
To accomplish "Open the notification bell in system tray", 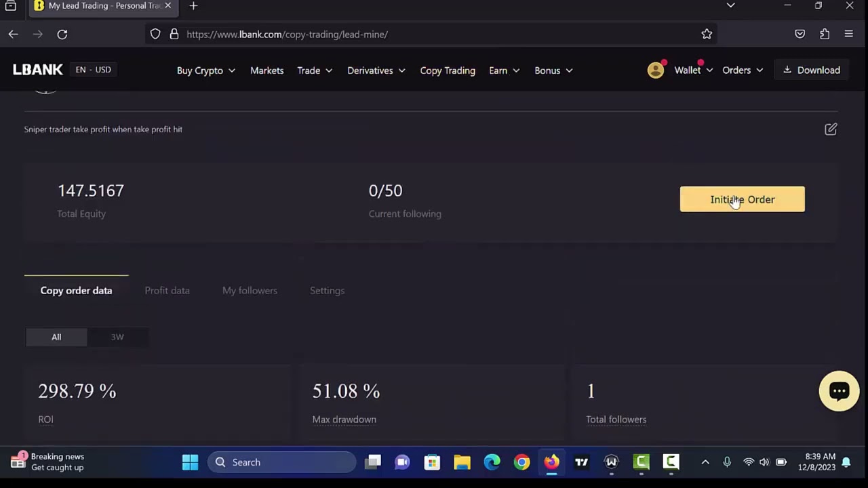I will (846, 462).
